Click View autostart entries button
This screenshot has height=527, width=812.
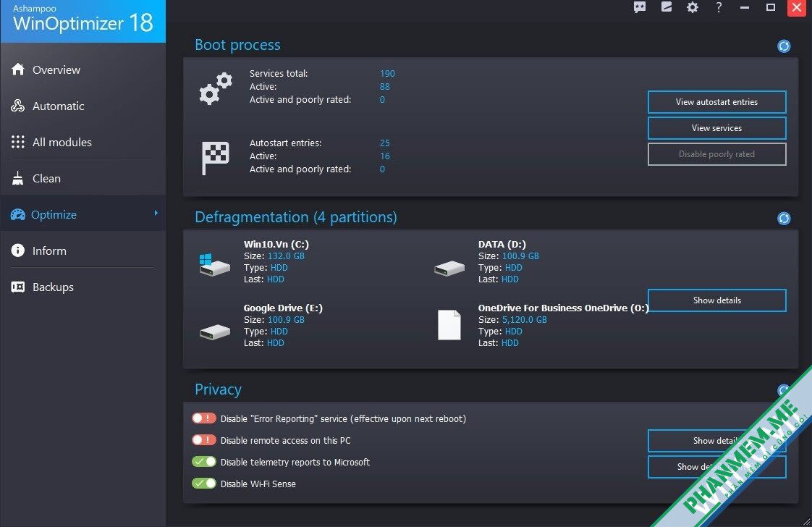[x=716, y=102]
